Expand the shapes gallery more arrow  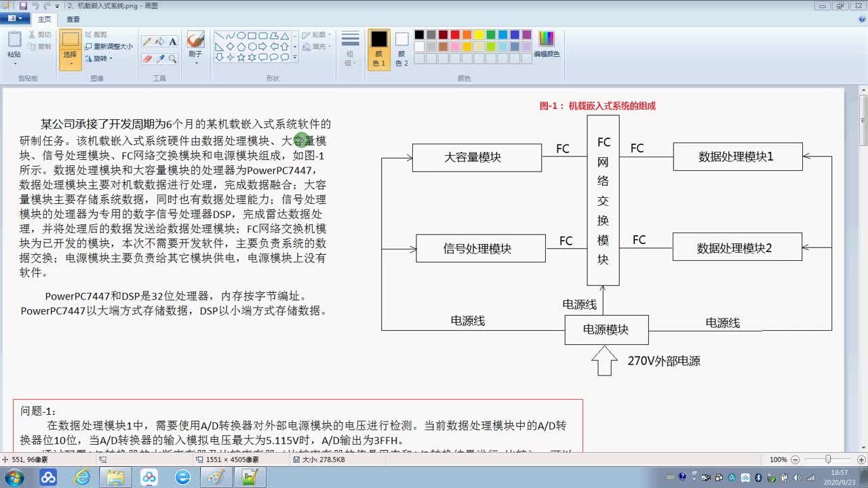pos(294,58)
